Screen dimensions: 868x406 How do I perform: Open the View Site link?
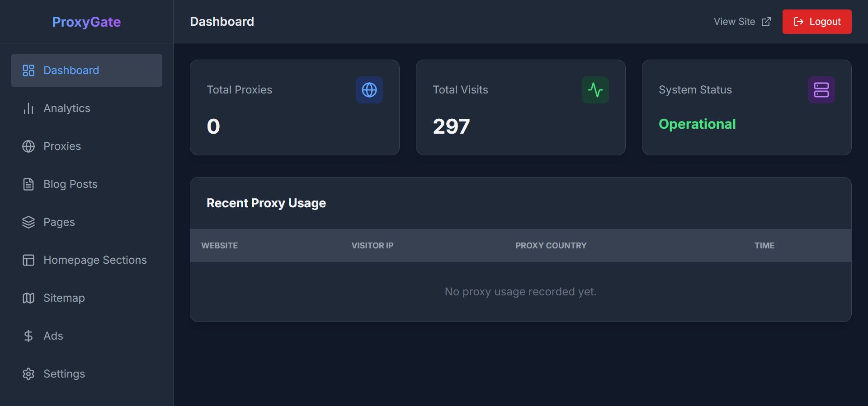click(x=742, y=22)
